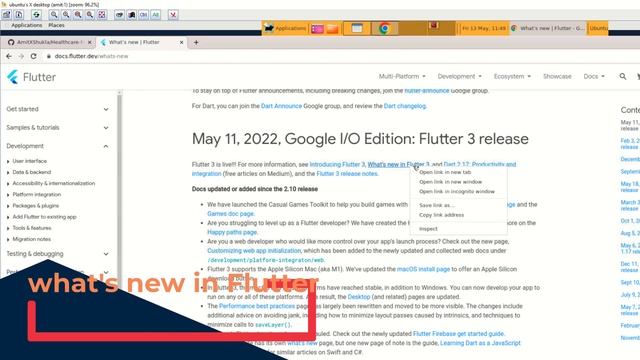Viewport: 640px width, 360px height.
Task: Open the Games doc page link
Action: click(231, 213)
